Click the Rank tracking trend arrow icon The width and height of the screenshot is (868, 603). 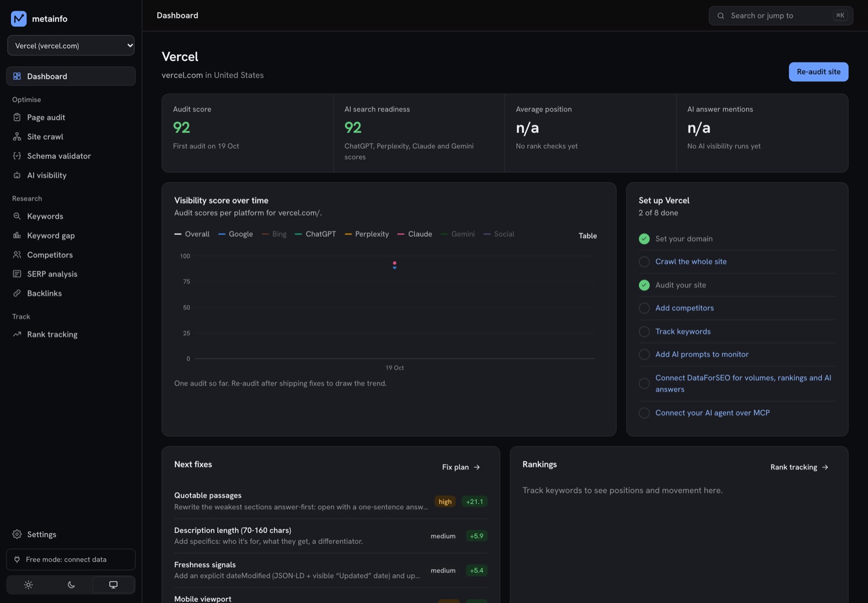(17, 334)
